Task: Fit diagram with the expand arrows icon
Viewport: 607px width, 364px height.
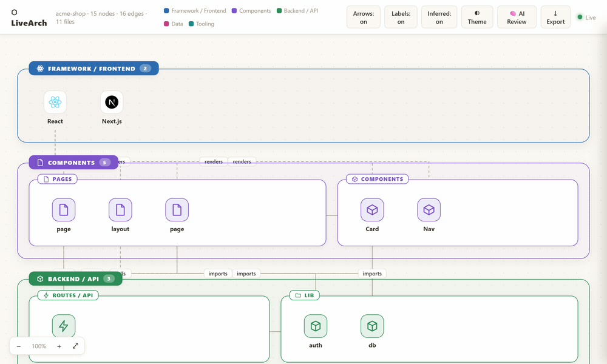Action: pos(75,346)
